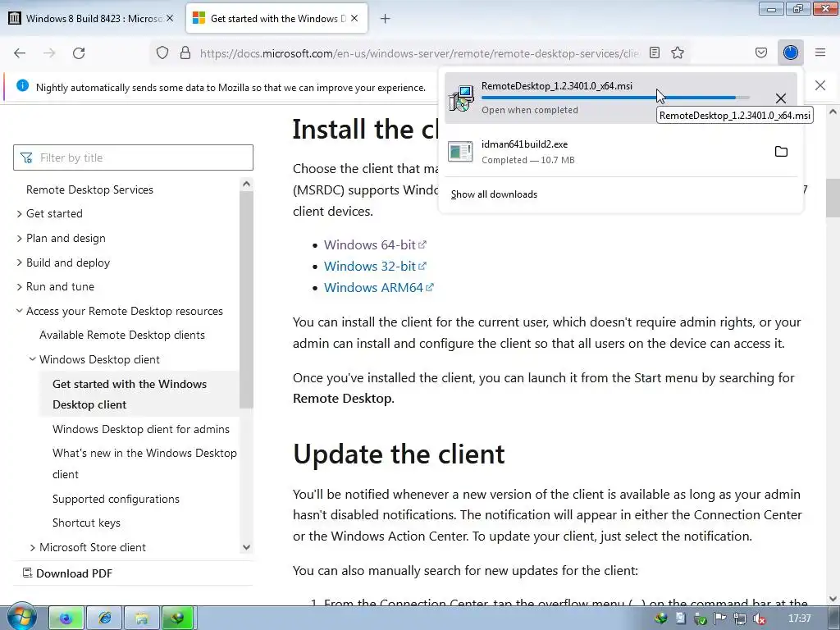This screenshot has height=630, width=840.
Task: Click the Windows 32-bit download link
Action: 375,267
